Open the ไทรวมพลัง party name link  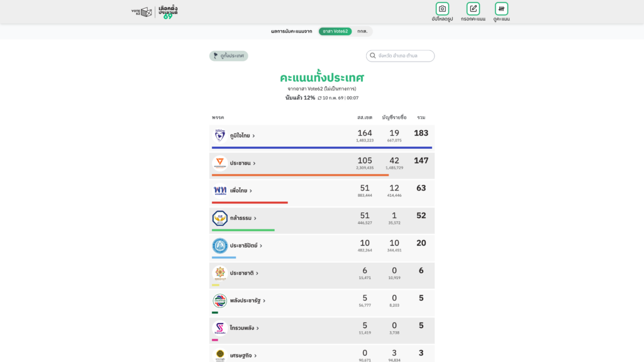(242, 328)
